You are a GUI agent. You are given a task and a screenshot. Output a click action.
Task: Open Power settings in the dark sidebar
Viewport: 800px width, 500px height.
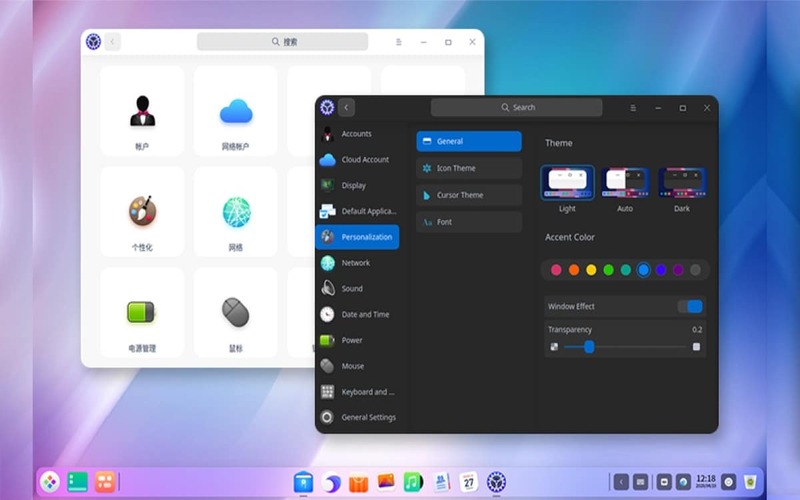[357, 340]
